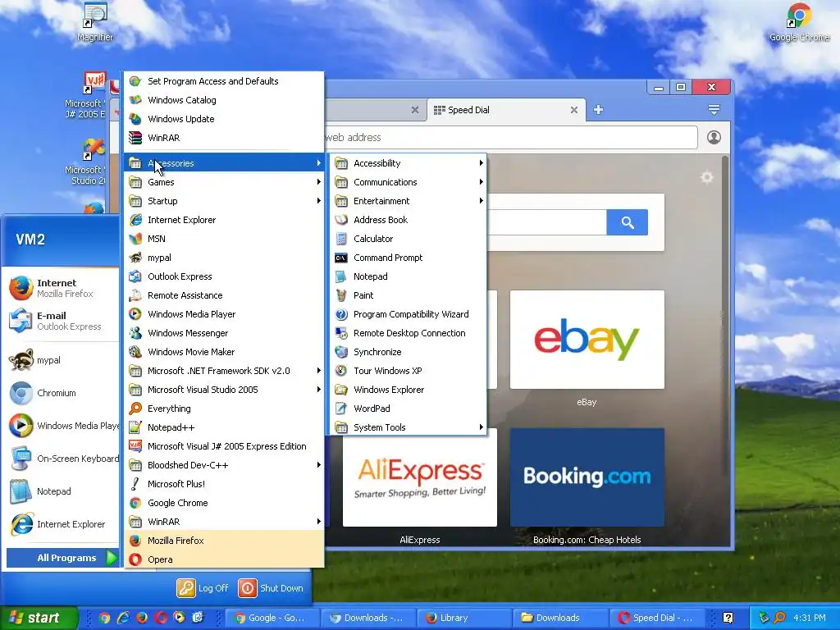Click the Synchronize item

[x=409, y=352]
